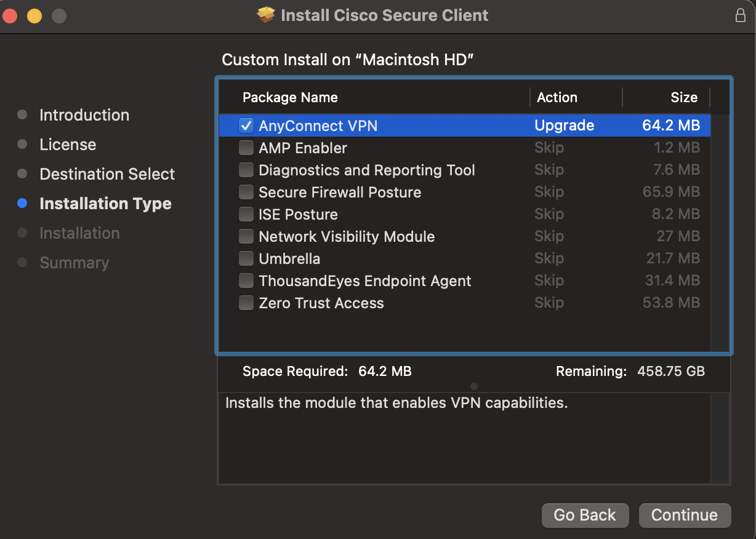Click the AnyConnect VPN row label
The height and width of the screenshot is (539, 756).
318,126
